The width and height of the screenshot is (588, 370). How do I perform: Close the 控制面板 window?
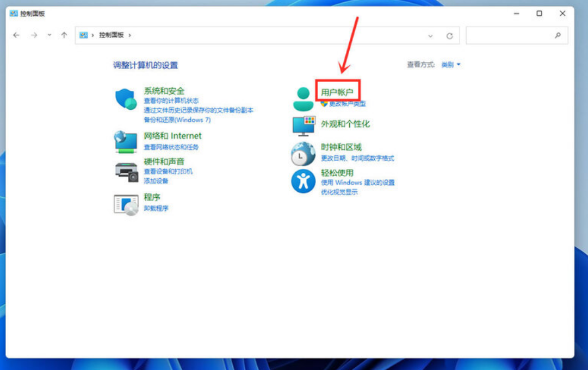[x=562, y=14]
